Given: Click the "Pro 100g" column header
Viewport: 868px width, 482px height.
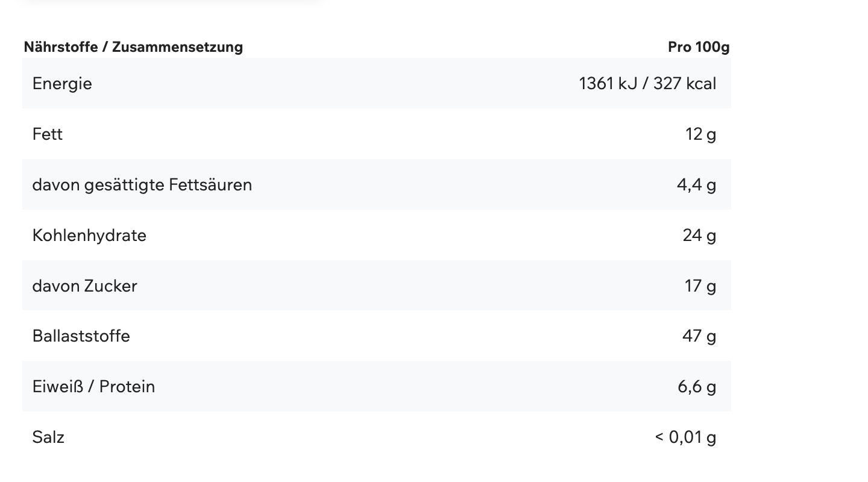Looking at the screenshot, I should click(x=699, y=47).
